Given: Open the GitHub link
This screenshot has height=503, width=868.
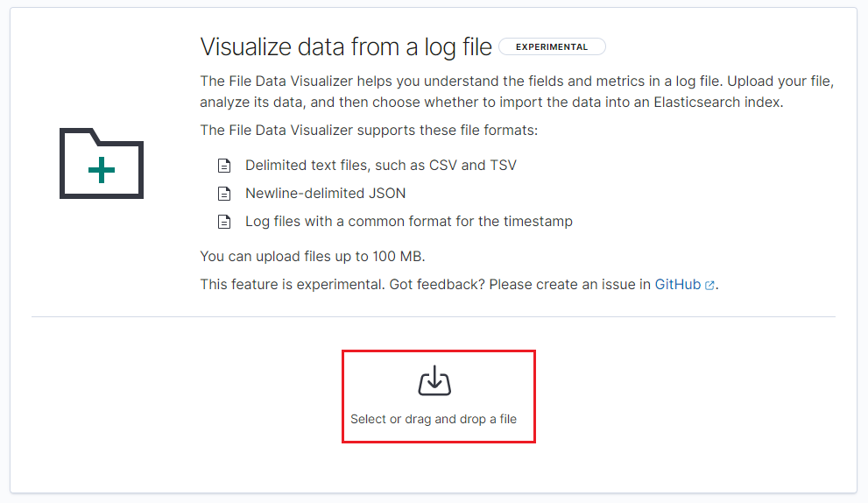Looking at the screenshot, I should coord(678,285).
